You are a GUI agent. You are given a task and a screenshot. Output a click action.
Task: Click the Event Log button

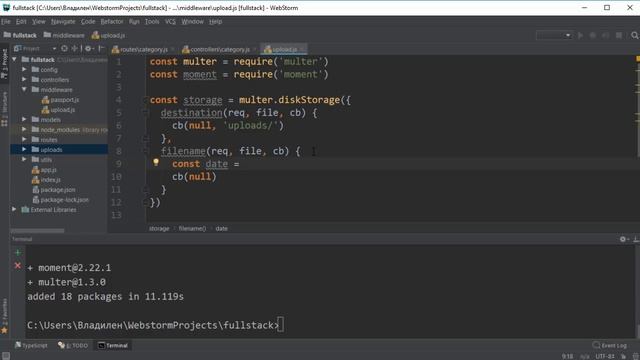point(609,345)
